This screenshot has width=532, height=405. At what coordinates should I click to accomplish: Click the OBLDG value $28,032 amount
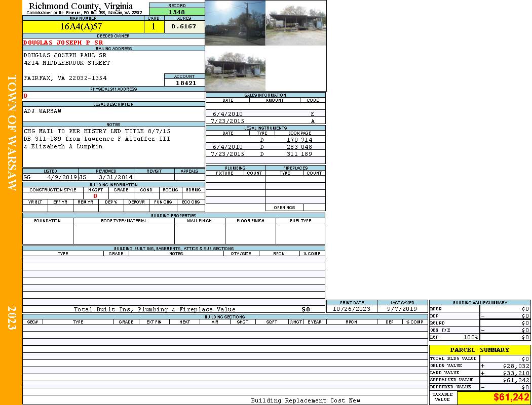click(x=516, y=366)
